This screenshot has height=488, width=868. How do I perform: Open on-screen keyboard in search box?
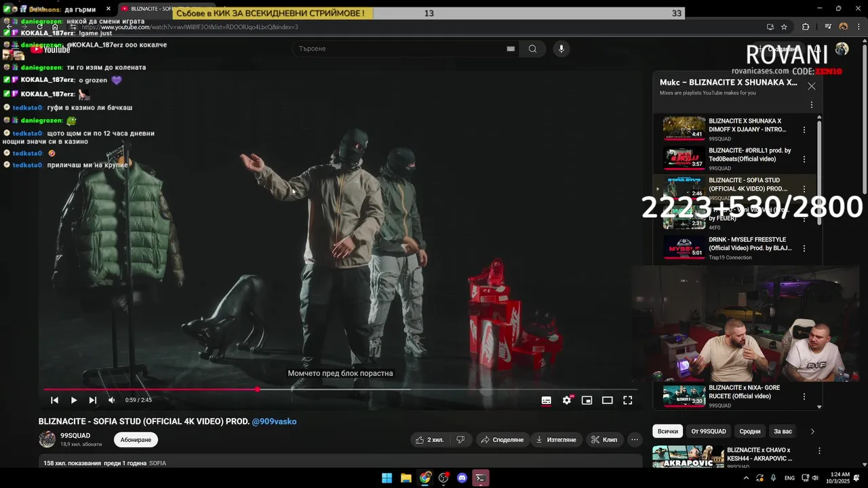(511, 49)
